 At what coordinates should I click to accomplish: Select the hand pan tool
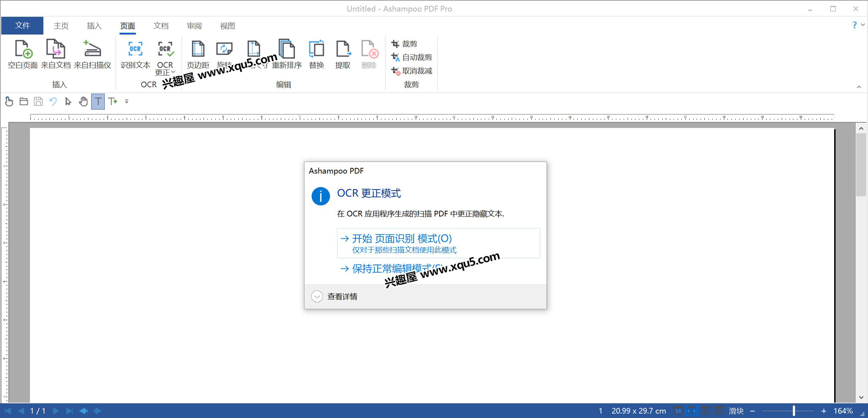pos(83,101)
